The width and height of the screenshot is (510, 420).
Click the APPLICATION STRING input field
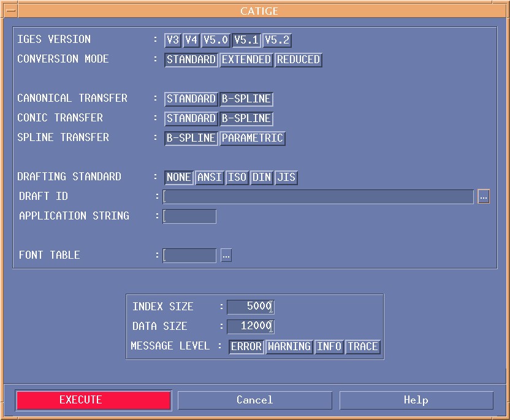[189, 216]
